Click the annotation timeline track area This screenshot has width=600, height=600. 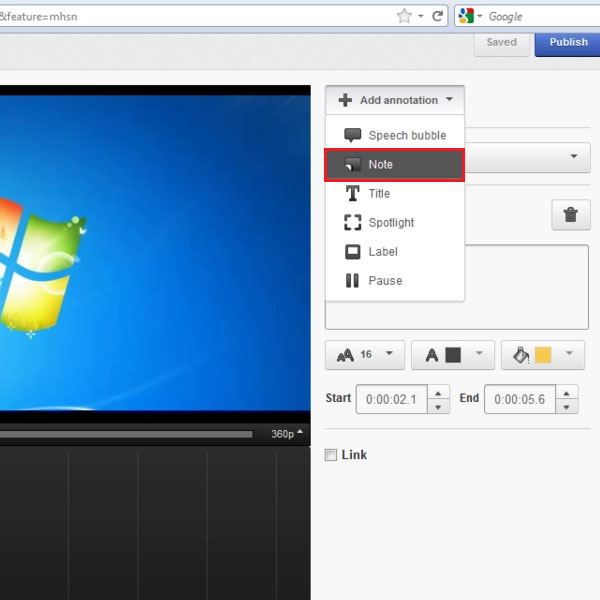click(x=155, y=524)
